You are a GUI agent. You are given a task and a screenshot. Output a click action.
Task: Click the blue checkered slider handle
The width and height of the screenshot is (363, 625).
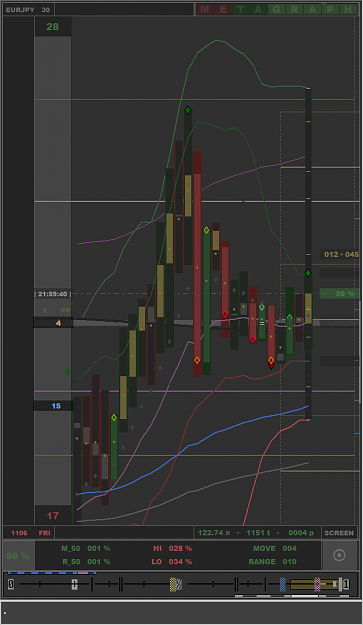point(283,584)
